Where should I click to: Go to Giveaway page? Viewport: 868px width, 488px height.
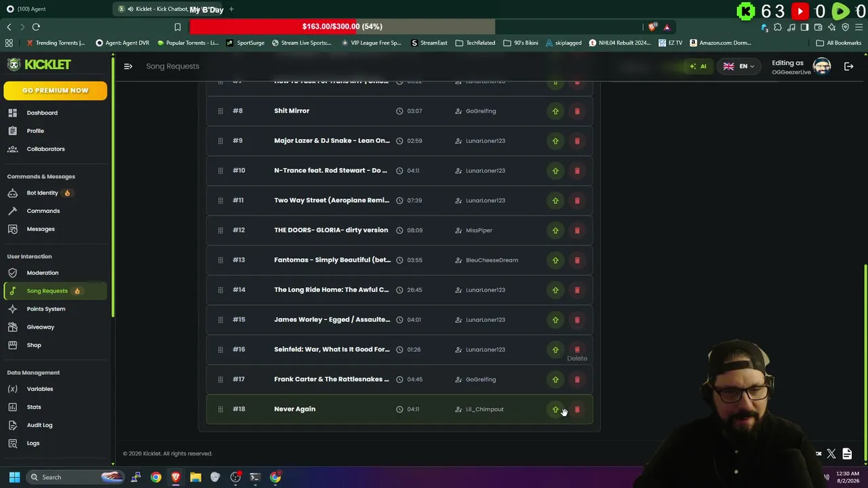[x=40, y=327]
